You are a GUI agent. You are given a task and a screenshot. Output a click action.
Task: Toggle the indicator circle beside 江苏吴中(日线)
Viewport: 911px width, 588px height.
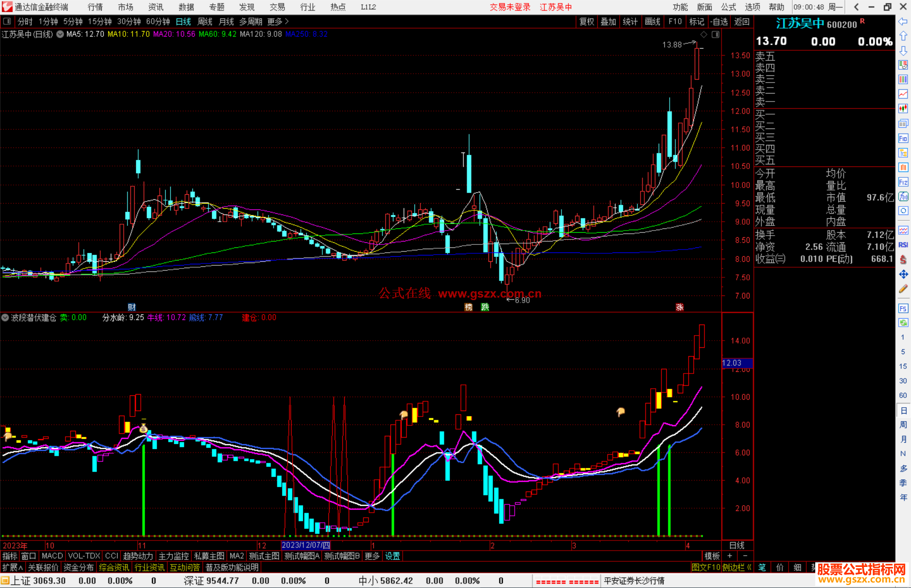point(60,34)
